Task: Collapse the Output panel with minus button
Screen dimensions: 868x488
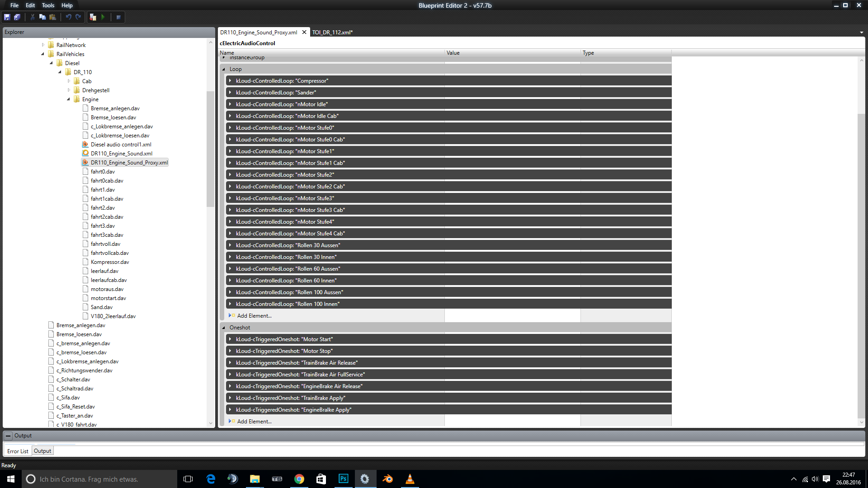Action: point(8,436)
